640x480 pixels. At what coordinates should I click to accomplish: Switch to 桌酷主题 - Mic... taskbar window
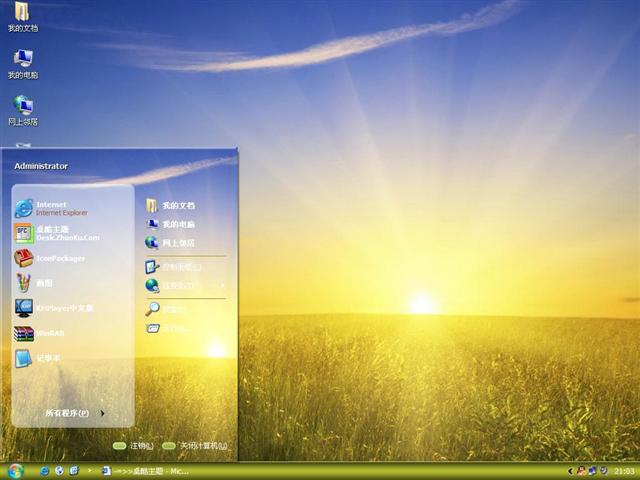(x=146, y=471)
